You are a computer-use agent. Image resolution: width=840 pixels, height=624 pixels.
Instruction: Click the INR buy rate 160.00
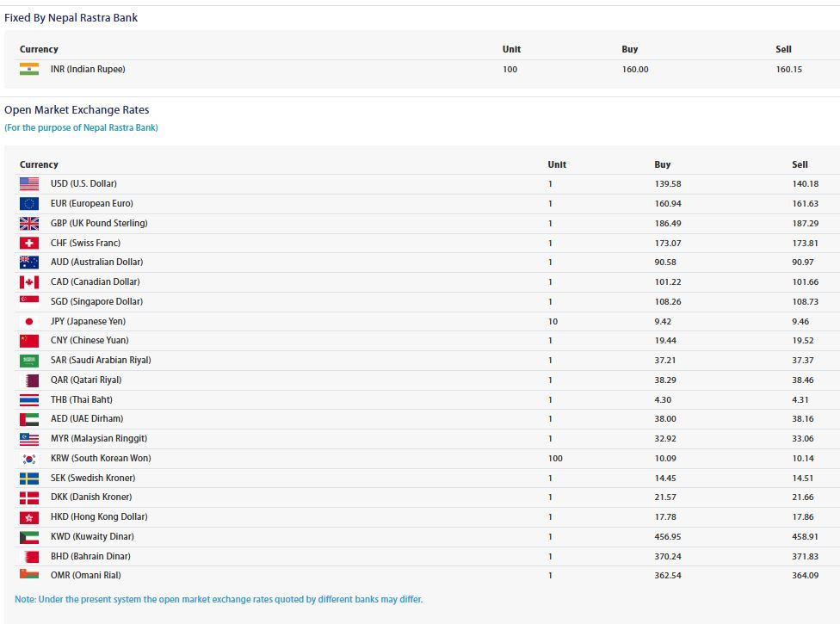pos(635,70)
